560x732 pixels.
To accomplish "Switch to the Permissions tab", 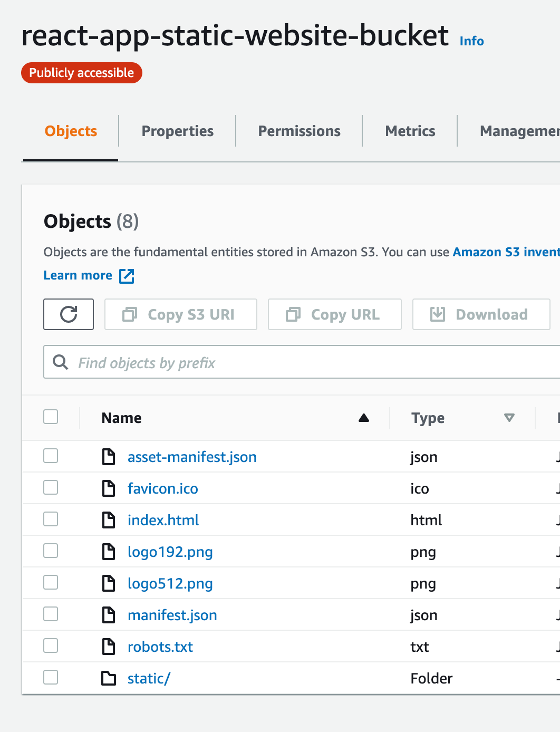I will [300, 131].
